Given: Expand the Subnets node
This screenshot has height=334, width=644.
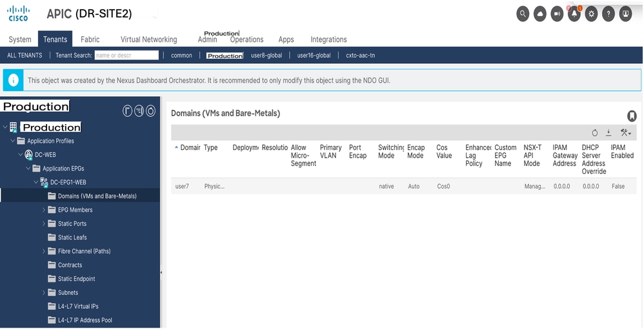Looking at the screenshot, I should coord(44,293).
